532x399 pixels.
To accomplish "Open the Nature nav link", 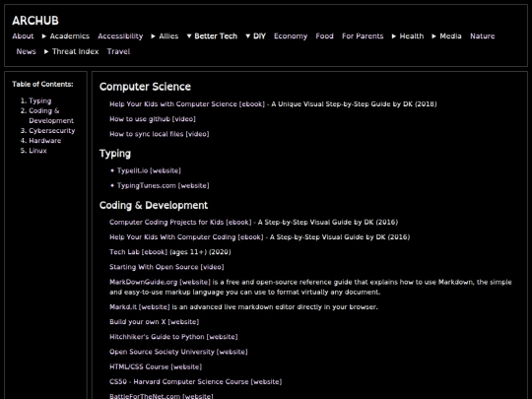I will coord(483,36).
